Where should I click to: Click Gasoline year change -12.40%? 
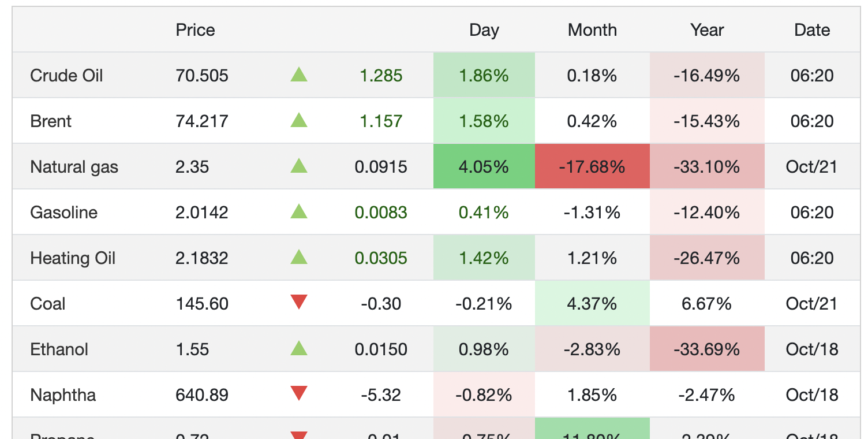click(707, 213)
